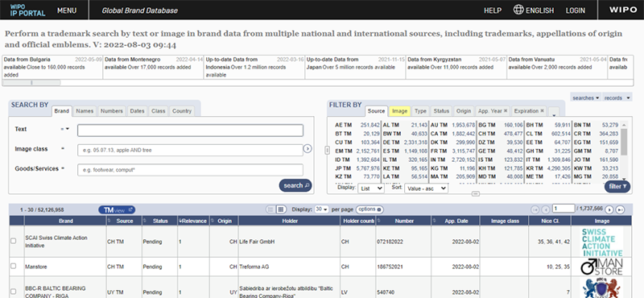Open the Origin filter tab
The width and height of the screenshot is (644, 298).
[464, 111]
